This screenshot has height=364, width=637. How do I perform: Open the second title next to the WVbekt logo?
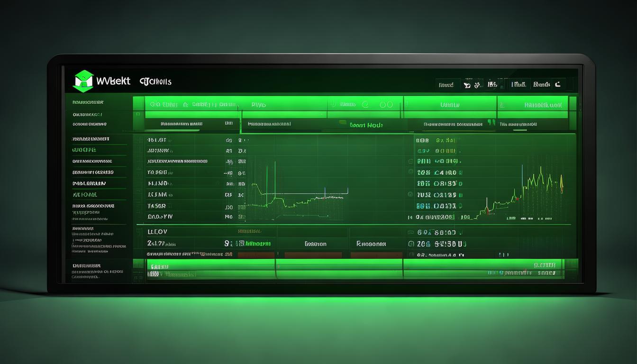pyautogui.click(x=155, y=82)
